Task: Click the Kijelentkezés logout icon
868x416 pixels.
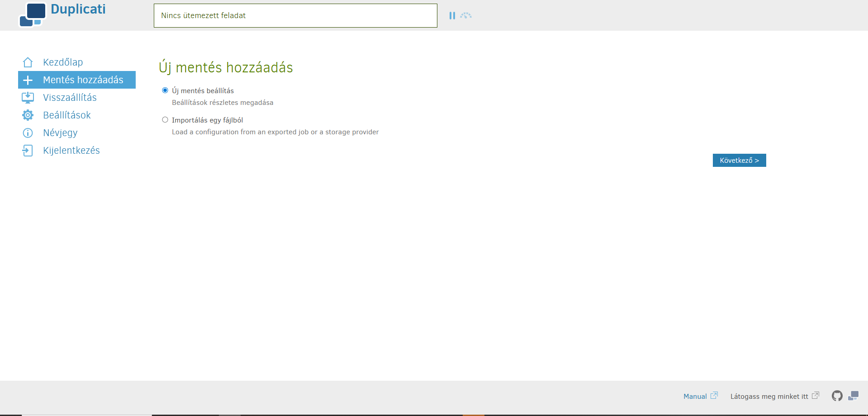Action: tap(28, 151)
